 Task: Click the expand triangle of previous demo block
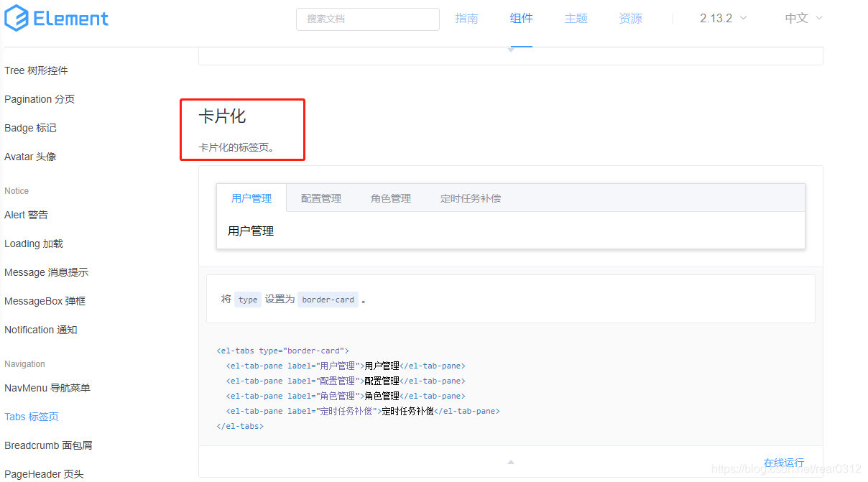click(x=511, y=50)
